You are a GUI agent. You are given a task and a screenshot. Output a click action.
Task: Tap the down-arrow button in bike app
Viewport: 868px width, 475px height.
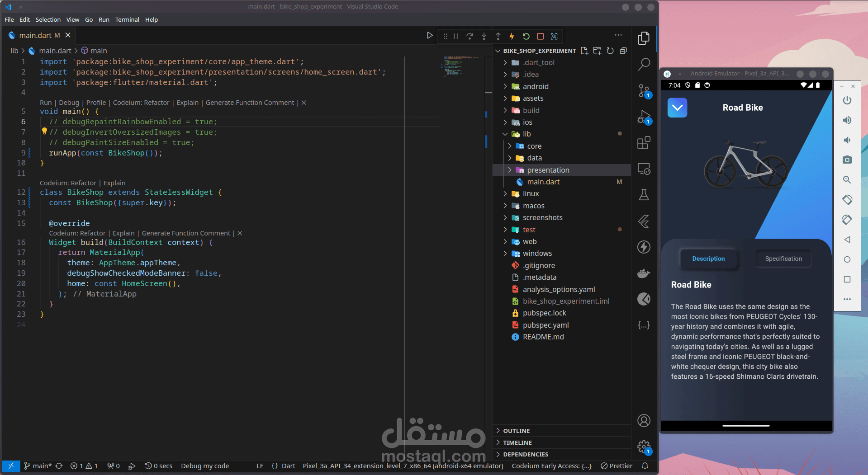click(677, 108)
